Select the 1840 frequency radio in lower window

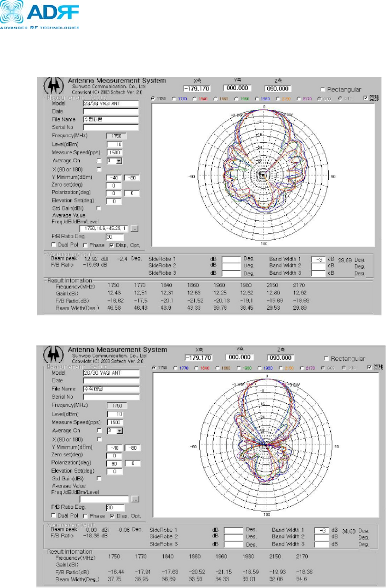pyautogui.click(x=197, y=367)
